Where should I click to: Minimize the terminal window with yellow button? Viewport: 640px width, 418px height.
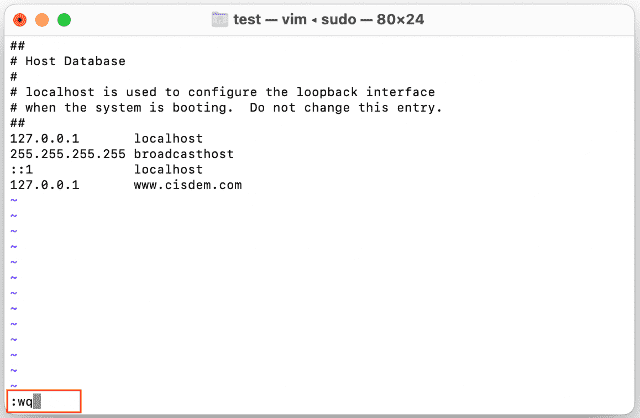pyautogui.click(x=41, y=19)
